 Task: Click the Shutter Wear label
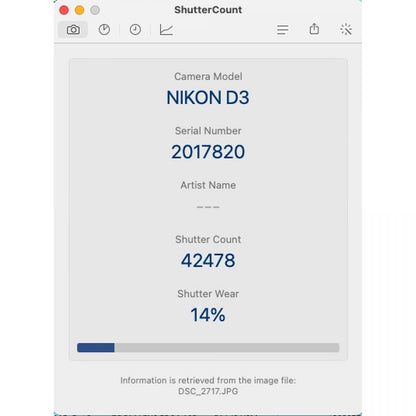point(208,294)
